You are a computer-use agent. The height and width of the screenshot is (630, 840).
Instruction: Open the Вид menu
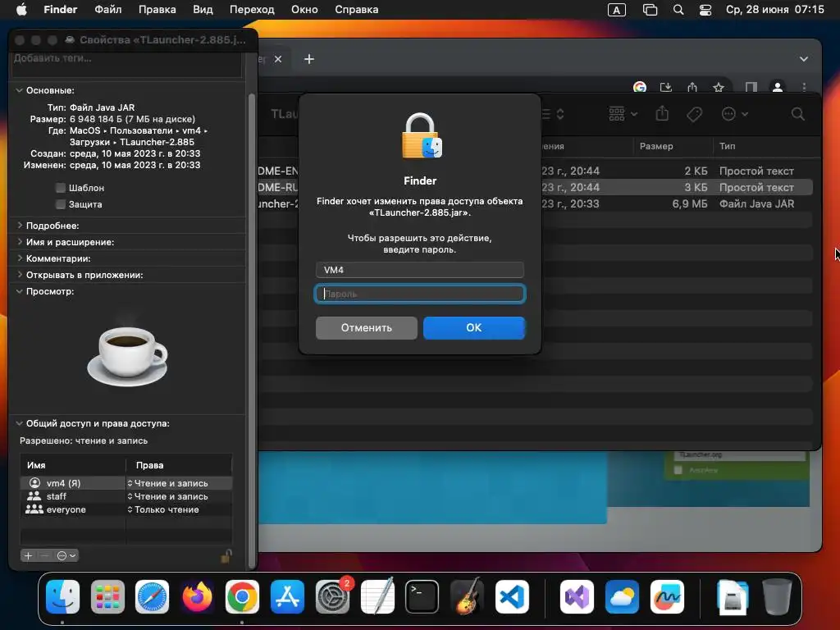tap(203, 10)
